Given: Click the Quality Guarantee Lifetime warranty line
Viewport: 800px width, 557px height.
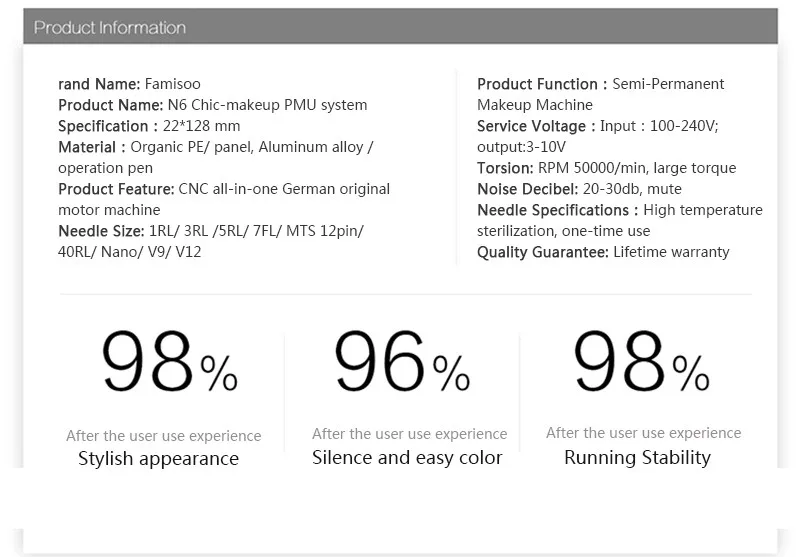Looking at the screenshot, I should [x=603, y=252].
